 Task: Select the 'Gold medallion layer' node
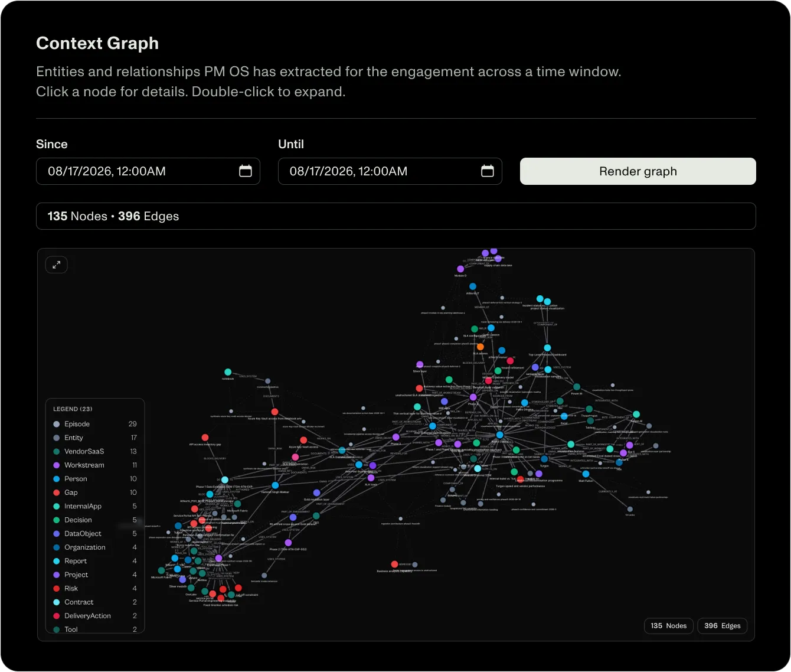(x=316, y=492)
